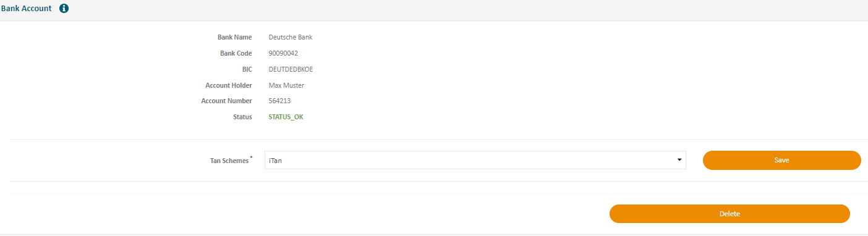Viewport: 868px width, 236px height.
Task: Click the BIC value DEUTDEDBKOE
Action: point(291,69)
